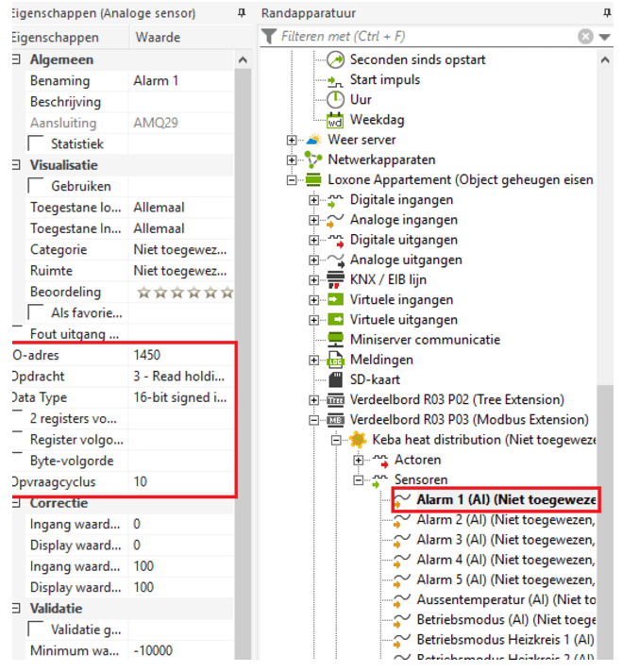This screenshot has width=622, height=672.
Task: Enable the Statistiek checkbox
Action: (x=36, y=144)
